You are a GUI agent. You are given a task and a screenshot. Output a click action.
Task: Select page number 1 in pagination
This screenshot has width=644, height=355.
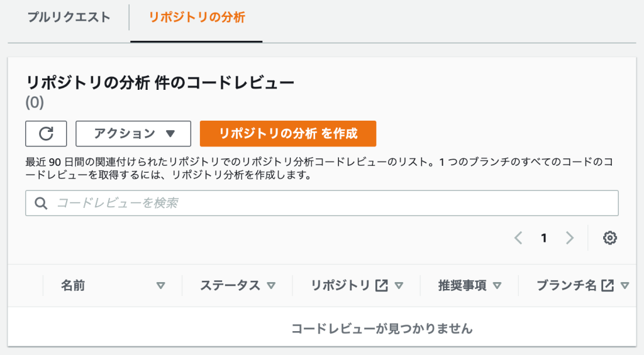click(x=544, y=238)
